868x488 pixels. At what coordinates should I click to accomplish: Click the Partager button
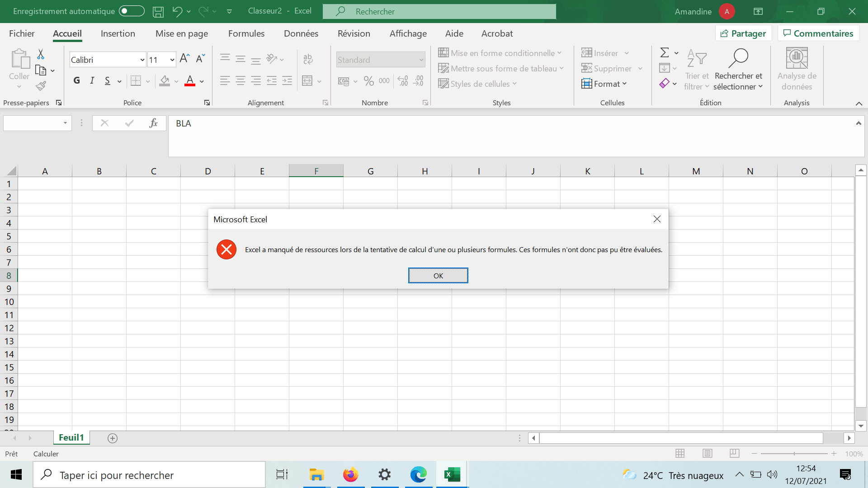[743, 33]
